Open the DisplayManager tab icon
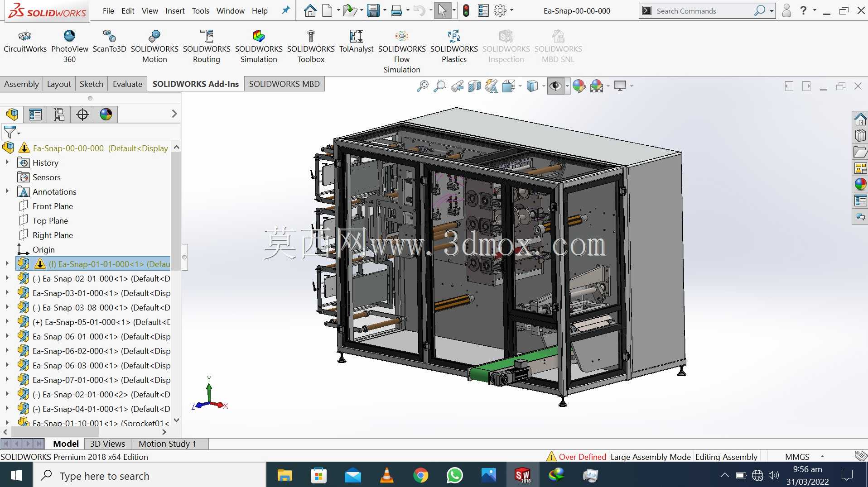This screenshot has height=487, width=868. pyautogui.click(x=106, y=115)
